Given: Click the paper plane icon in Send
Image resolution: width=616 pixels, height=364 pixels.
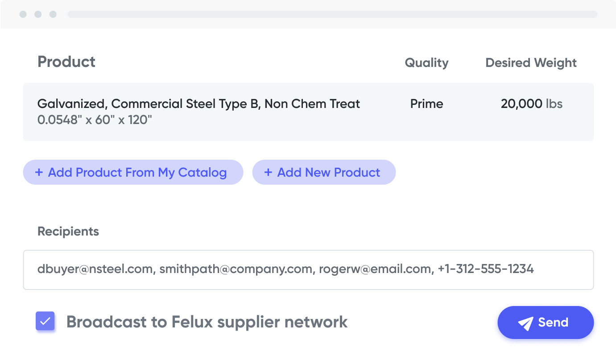Looking at the screenshot, I should (x=525, y=323).
